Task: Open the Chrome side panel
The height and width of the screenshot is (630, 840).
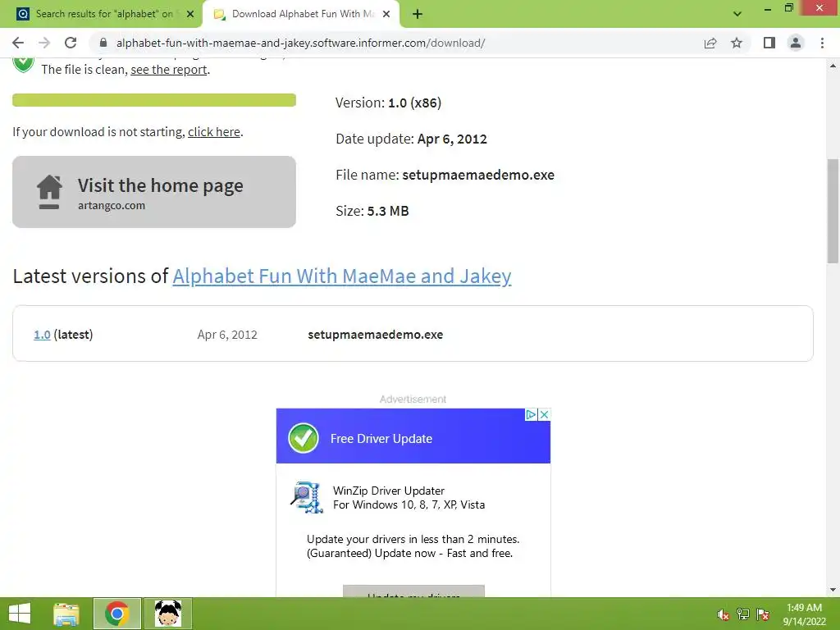Action: point(769,43)
